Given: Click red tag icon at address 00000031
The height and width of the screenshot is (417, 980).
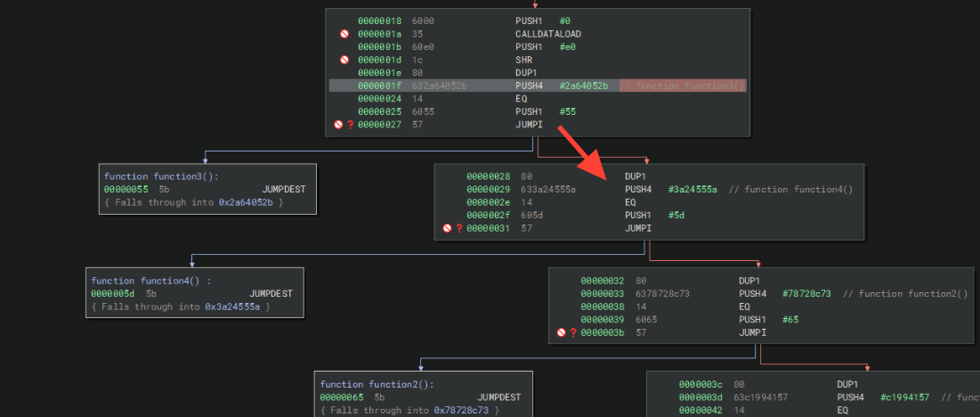Looking at the screenshot, I should click(x=447, y=228).
